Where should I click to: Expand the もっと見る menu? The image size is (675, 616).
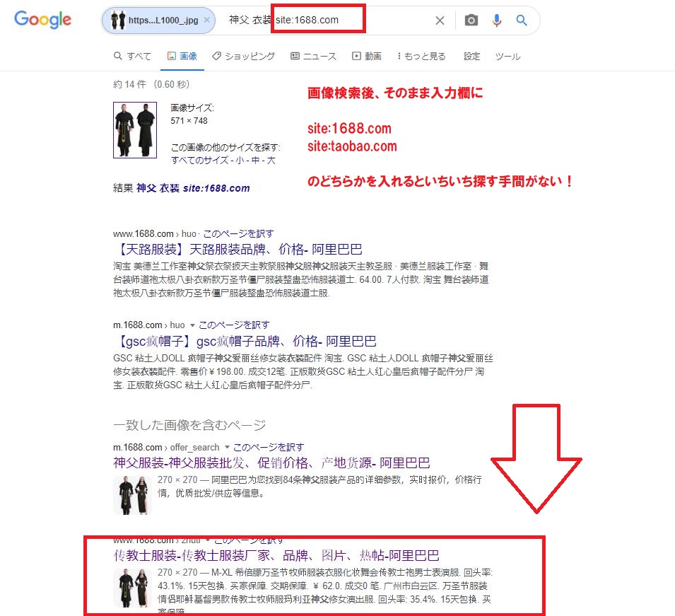[421, 57]
